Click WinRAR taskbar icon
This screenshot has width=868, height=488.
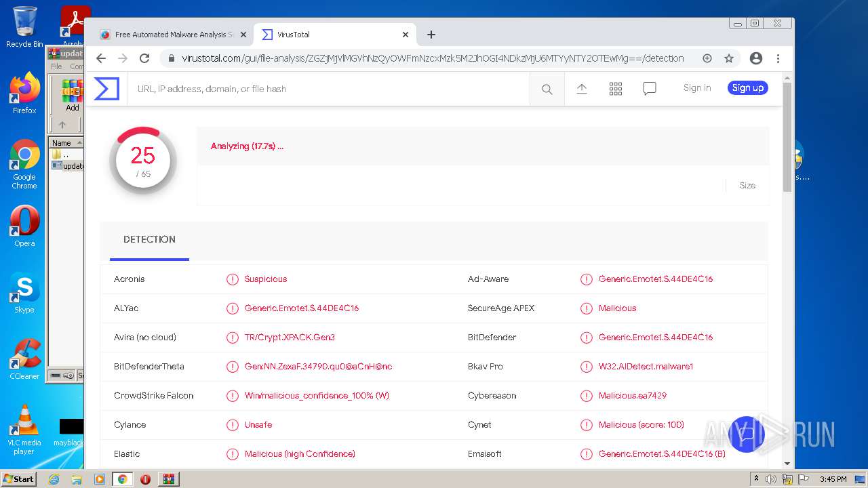(168, 479)
